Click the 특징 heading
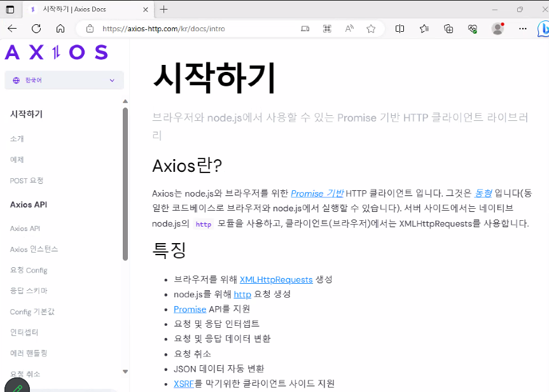 pyautogui.click(x=169, y=250)
